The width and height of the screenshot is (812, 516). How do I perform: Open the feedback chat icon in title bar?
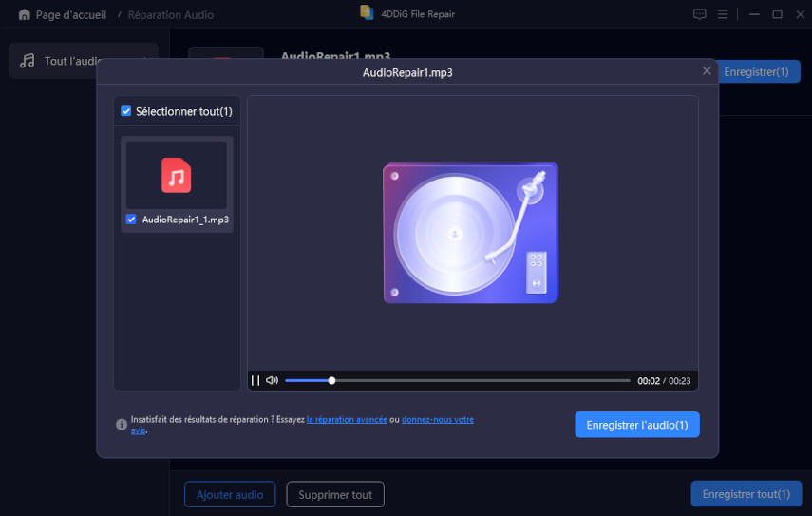click(x=699, y=14)
